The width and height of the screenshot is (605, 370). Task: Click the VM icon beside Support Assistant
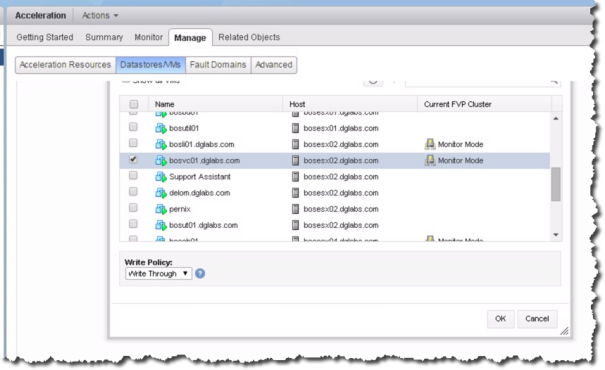click(161, 177)
